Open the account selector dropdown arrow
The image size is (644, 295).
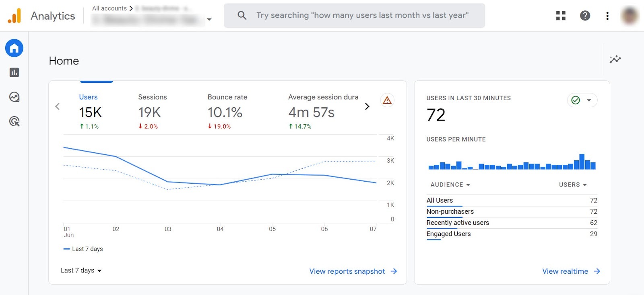209,19
